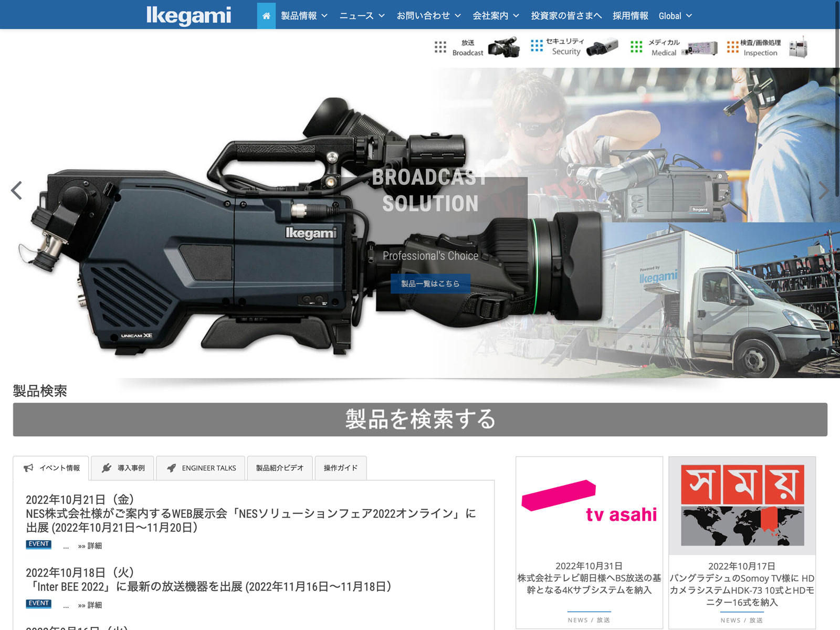Open the Global language dropdown
Screen dimensions: 840x630
coord(675,16)
